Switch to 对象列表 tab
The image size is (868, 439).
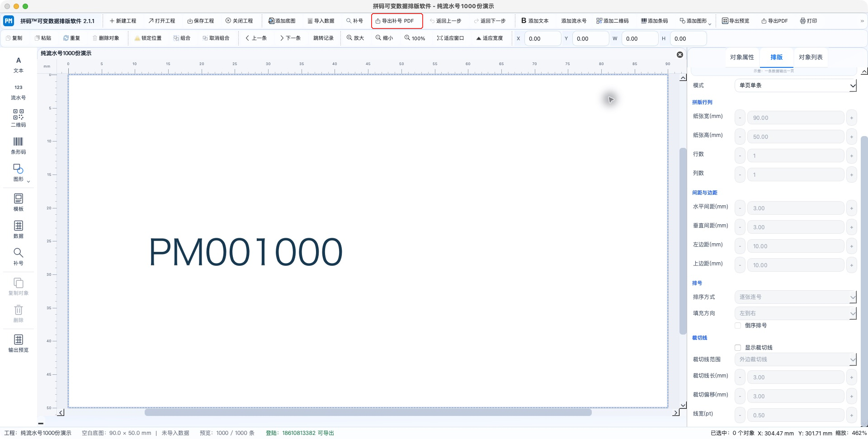tap(811, 57)
